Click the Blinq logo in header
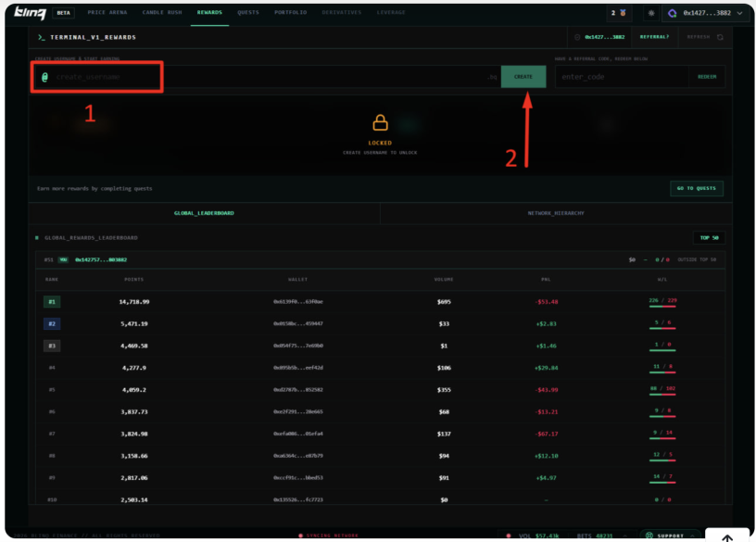Screen dimensions: 756x542 click(31, 13)
